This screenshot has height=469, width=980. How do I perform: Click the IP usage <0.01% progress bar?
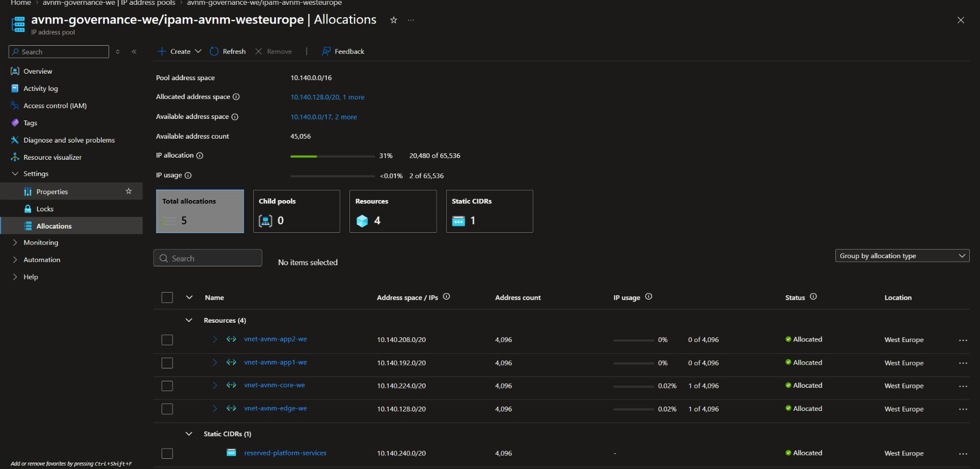pyautogui.click(x=333, y=176)
